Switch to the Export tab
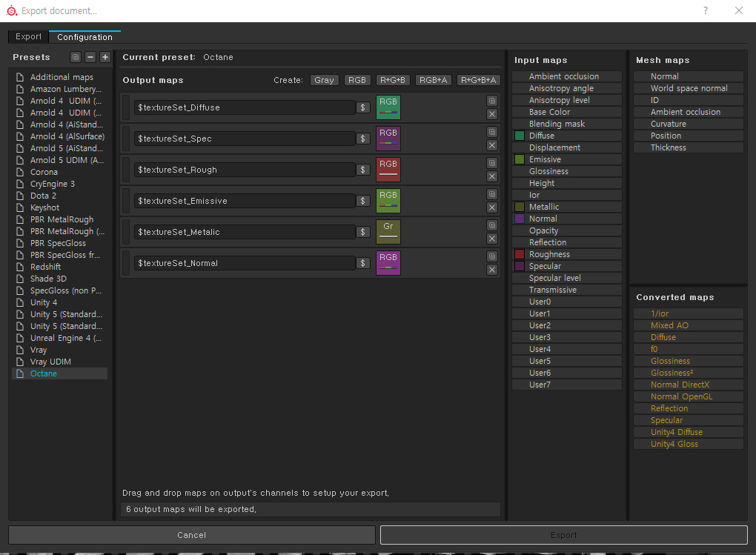 (28, 36)
